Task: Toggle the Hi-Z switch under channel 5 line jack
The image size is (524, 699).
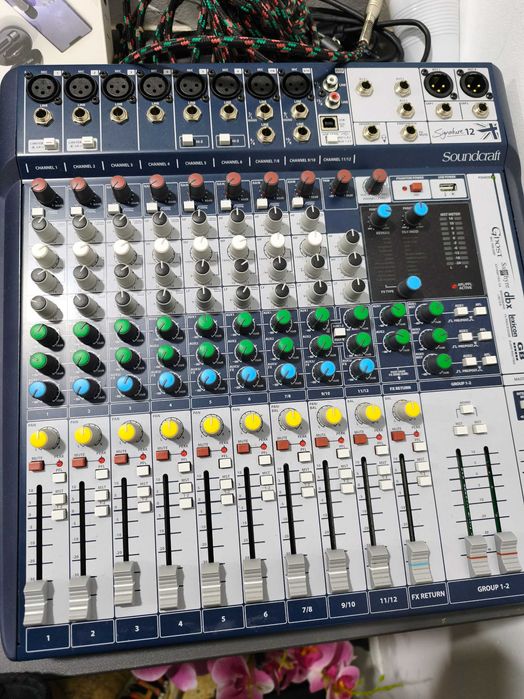Action: coord(187,140)
